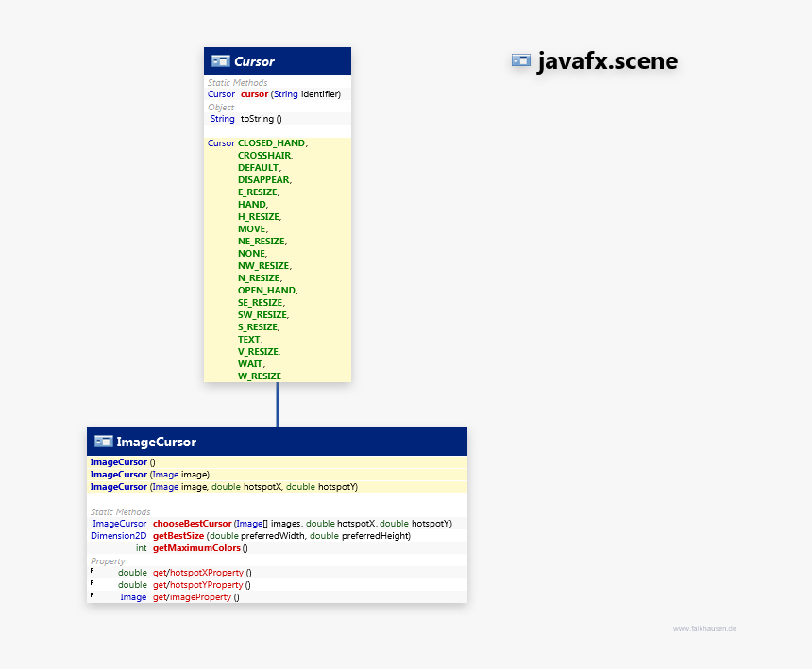Click the Static Methods label in Cursor

coord(238,83)
